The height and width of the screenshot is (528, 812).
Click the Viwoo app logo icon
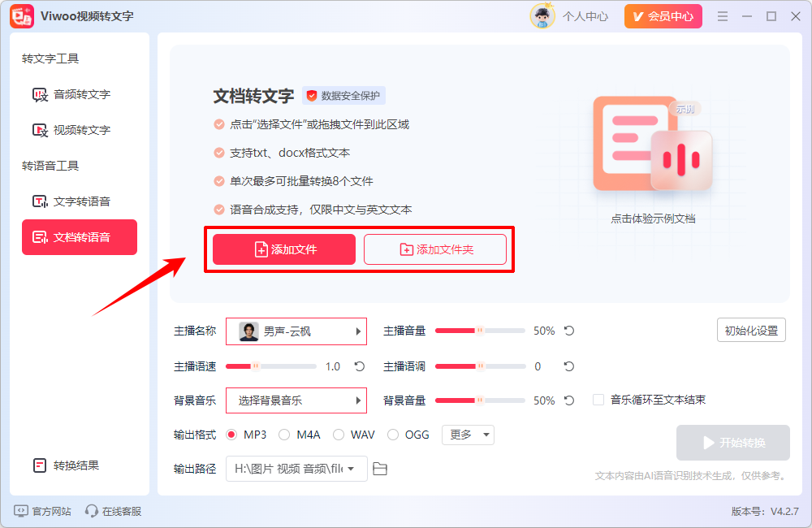coord(22,16)
